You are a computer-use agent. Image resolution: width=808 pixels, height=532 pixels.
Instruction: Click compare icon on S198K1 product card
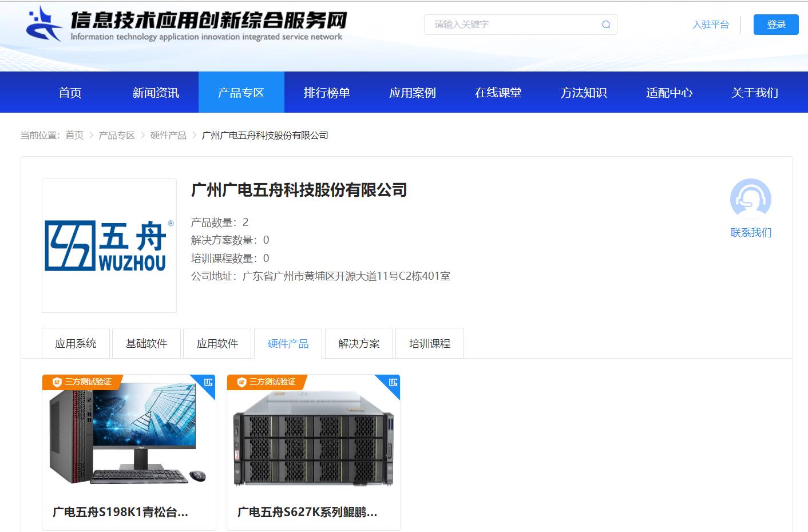[x=208, y=382]
